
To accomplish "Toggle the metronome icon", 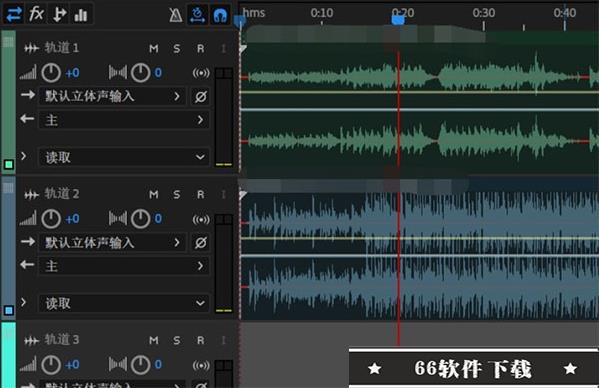I will pyautogui.click(x=175, y=15).
